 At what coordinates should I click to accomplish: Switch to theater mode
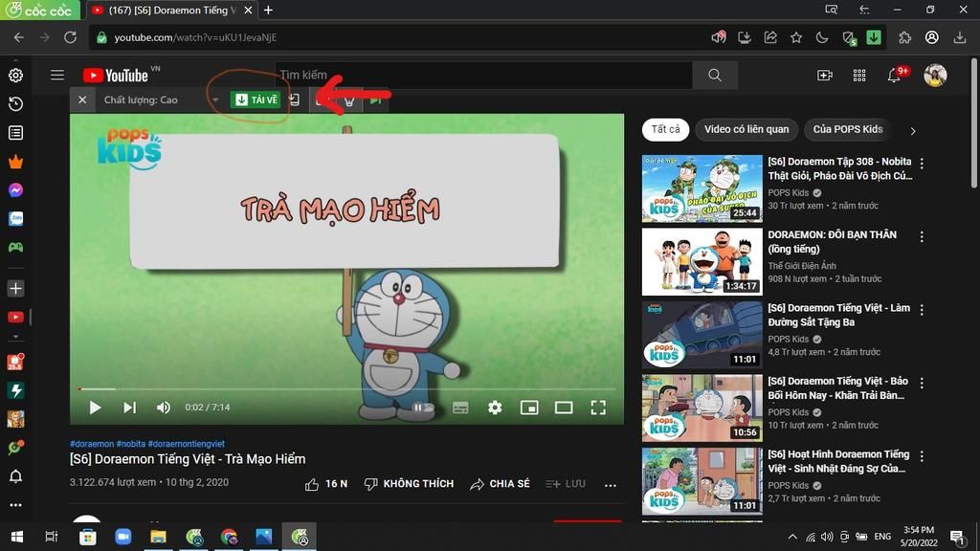[x=564, y=408]
